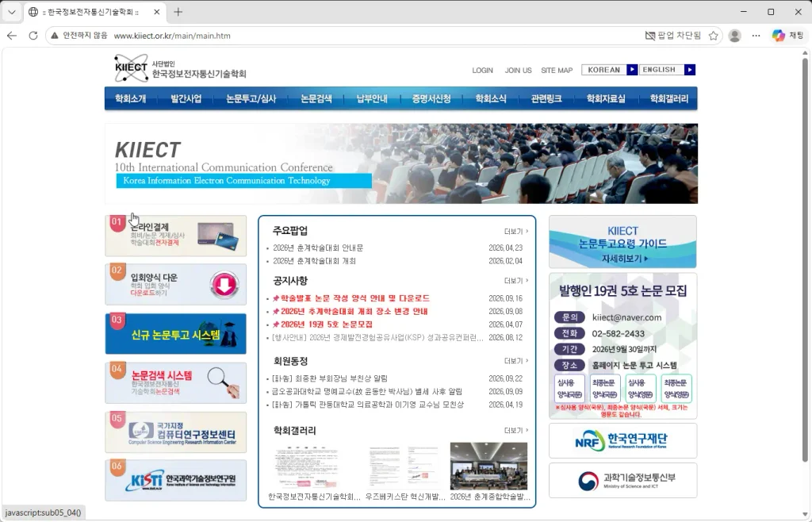Open a new tab with the plus icon
This screenshot has width=812, height=522.
178,11
